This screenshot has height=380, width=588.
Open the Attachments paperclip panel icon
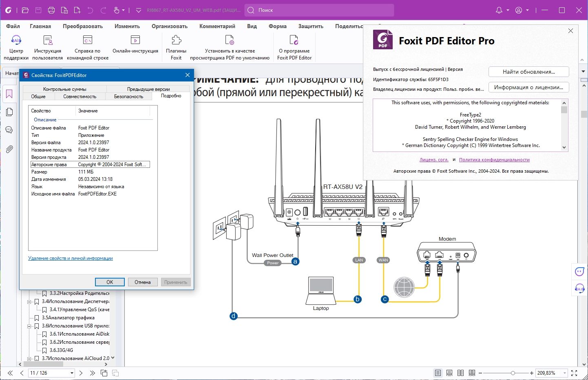9,149
